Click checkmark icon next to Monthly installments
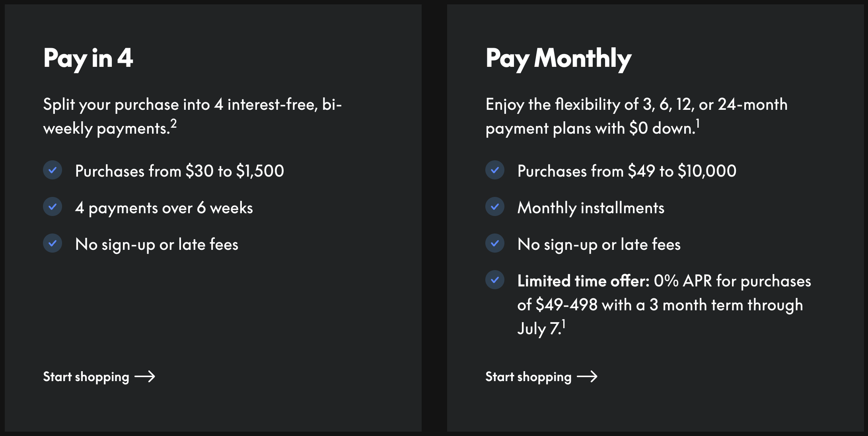 [495, 207]
